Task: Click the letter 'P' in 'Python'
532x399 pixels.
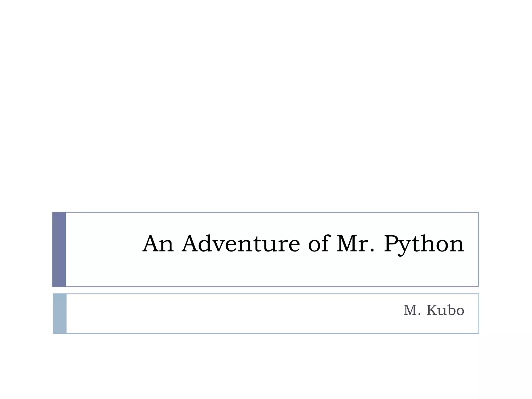Action: (392, 244)
